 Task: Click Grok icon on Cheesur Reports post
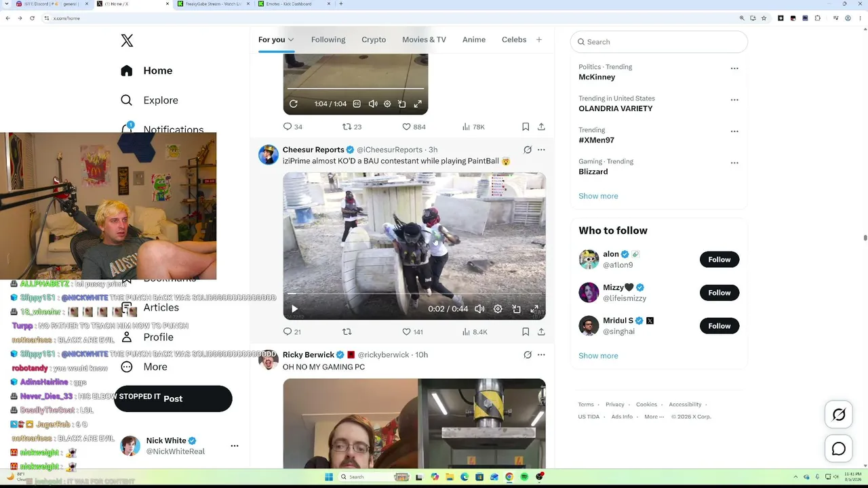click(528, 150)
